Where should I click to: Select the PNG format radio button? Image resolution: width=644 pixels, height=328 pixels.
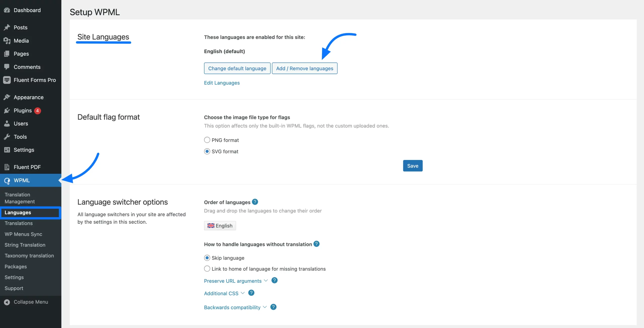pos(207,140)
